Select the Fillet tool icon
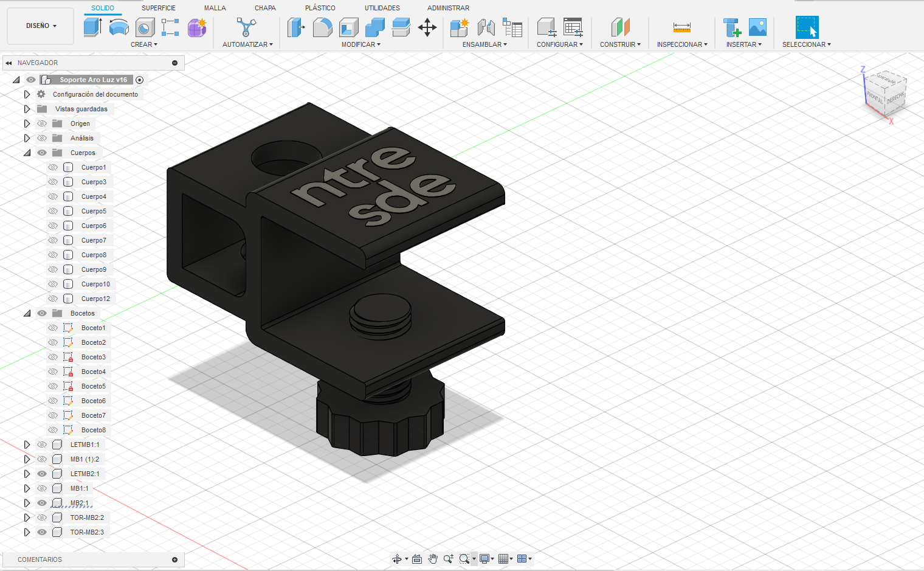The height and width of the screenshot is (571, 924). (322, 27)
